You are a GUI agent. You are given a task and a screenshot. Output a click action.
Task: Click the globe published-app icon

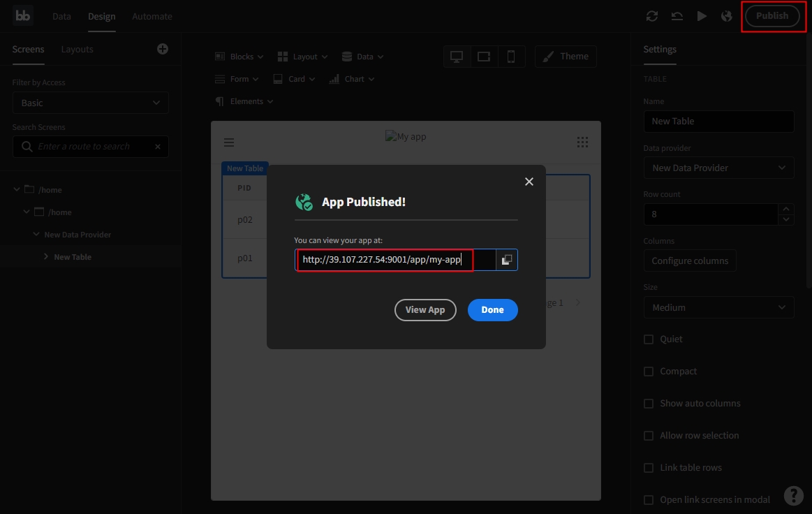point(727,16)
